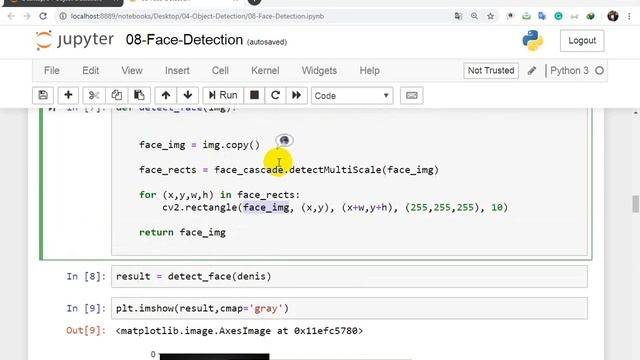Click the localhost address bar

(197, 16)
